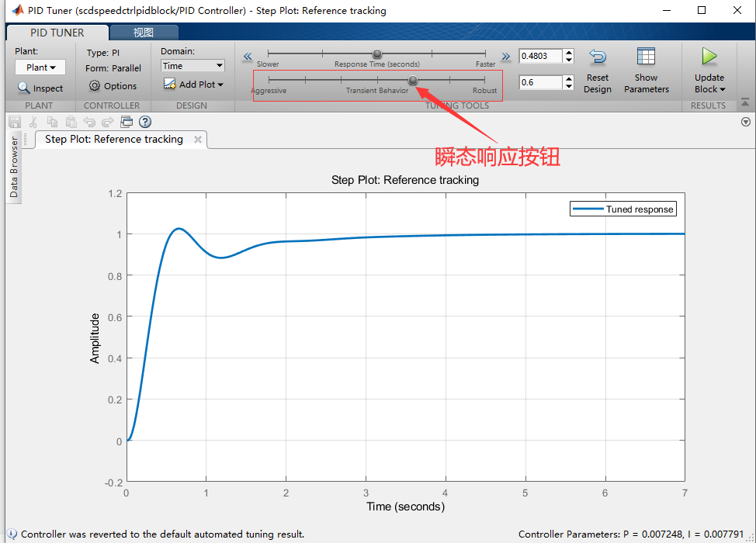Open the Data Browser side panel
This screenshot has height=543, width=756.
pyautogui.click(x=13, y=167)
